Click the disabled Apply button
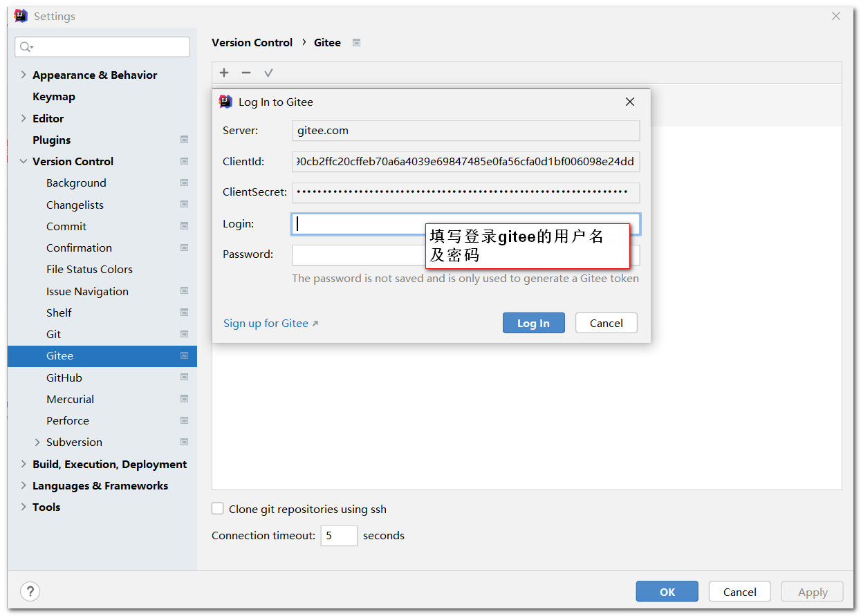 coord(813,592)
